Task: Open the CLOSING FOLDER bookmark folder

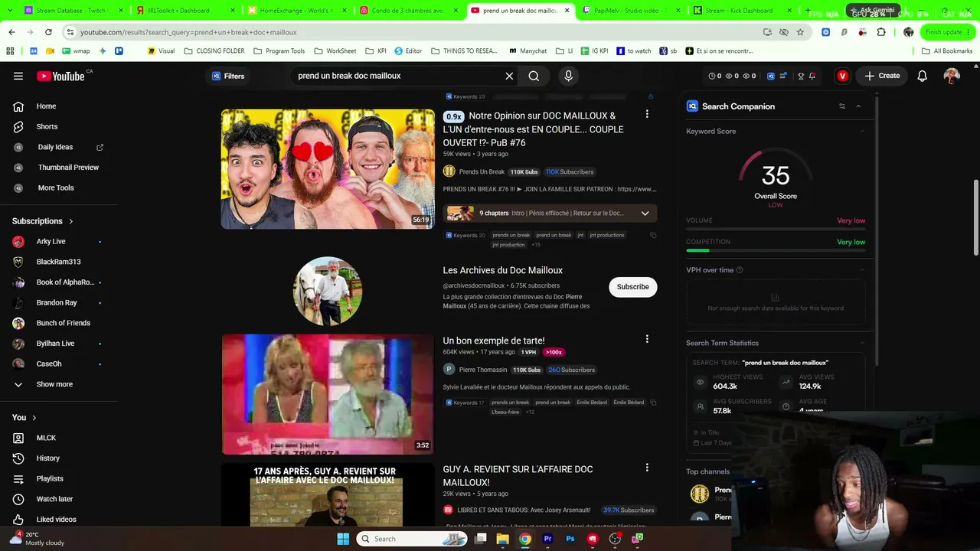Action: pyautogui.click(x=214, y=51)
